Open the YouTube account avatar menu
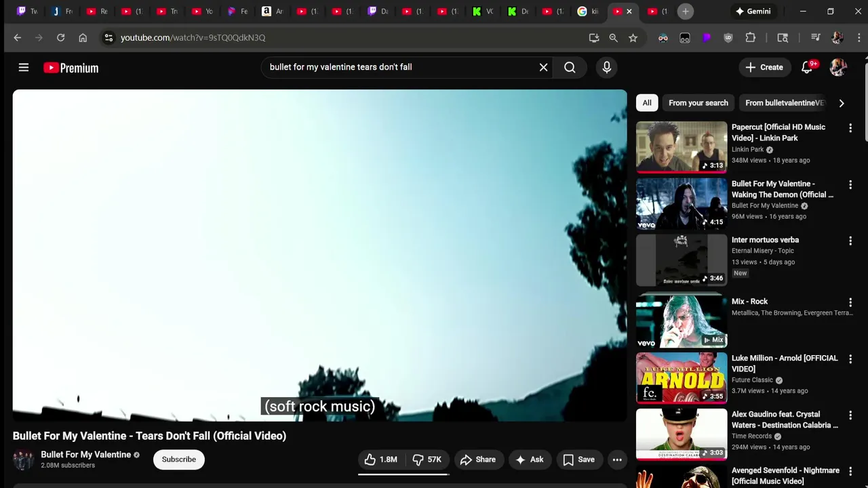Screen dimensions: 868x488 pyautogui.click(x=838, y=67)
